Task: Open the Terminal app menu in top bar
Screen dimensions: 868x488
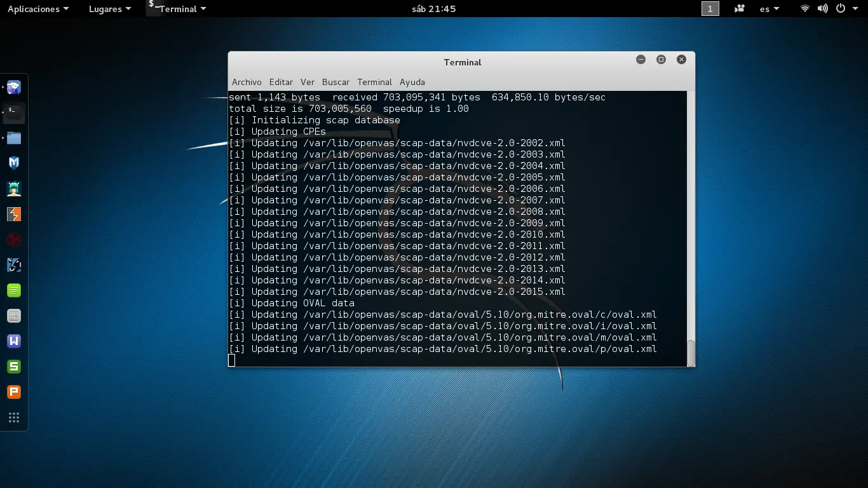Action: click(x=177, y=9)
